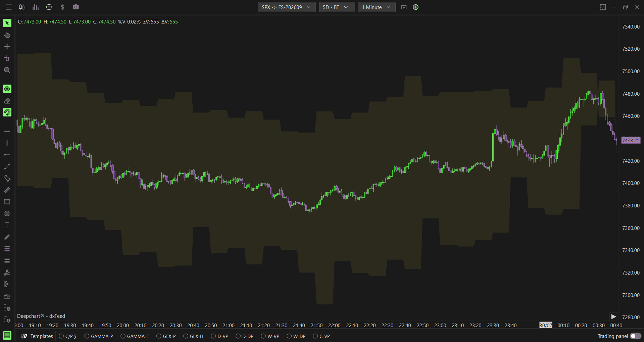Select the Fibonacci fan tool
The height and width of the screenshot is (342, 644).
point(7,272)
